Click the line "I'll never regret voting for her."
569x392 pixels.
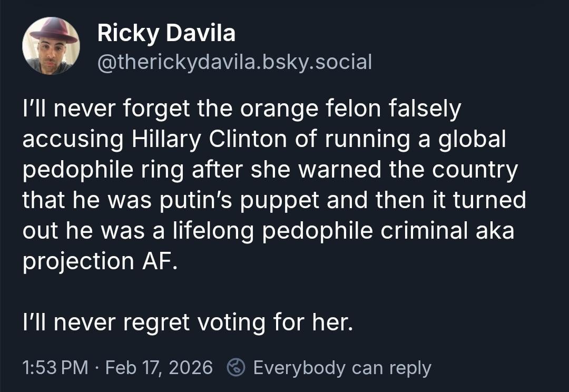[x=187, y=322]
